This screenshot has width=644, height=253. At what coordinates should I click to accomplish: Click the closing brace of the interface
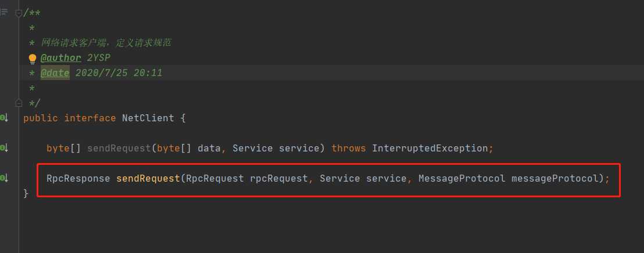click(26, 193)
